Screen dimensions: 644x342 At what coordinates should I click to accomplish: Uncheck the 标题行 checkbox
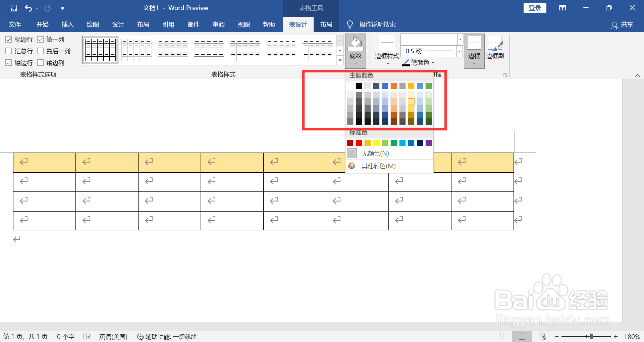(9, 40)
